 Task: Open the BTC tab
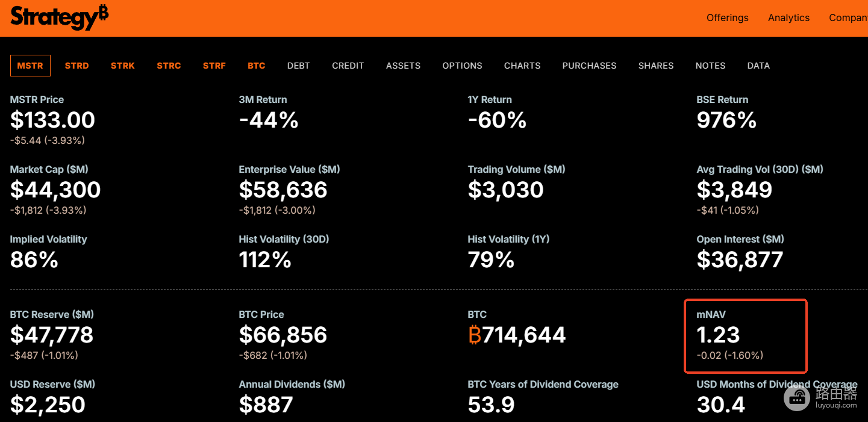(x=257, y=66)
